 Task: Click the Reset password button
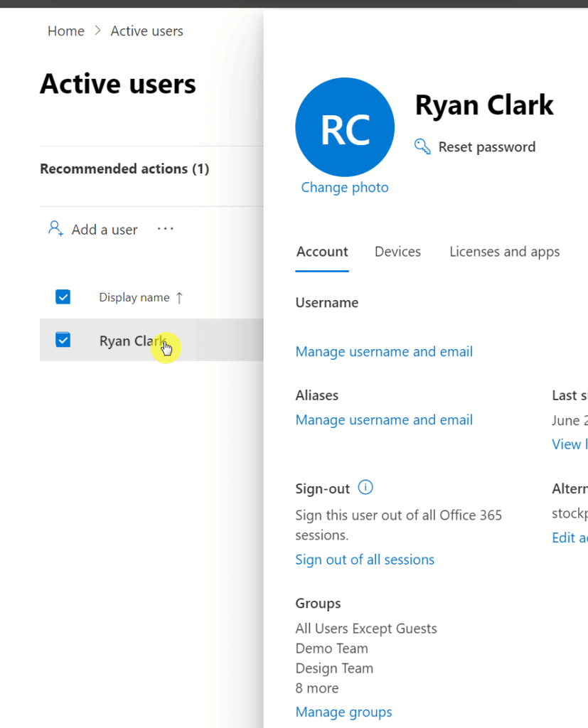[475, 146]
